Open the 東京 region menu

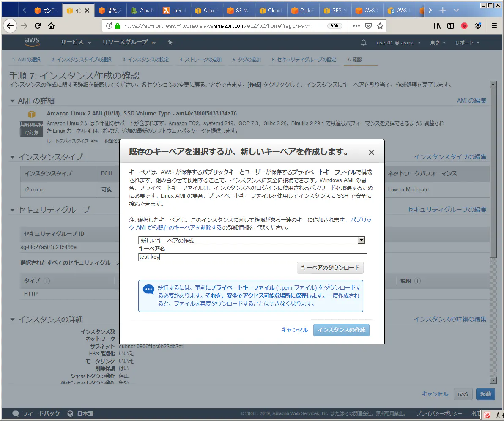(x=438, y=42)
